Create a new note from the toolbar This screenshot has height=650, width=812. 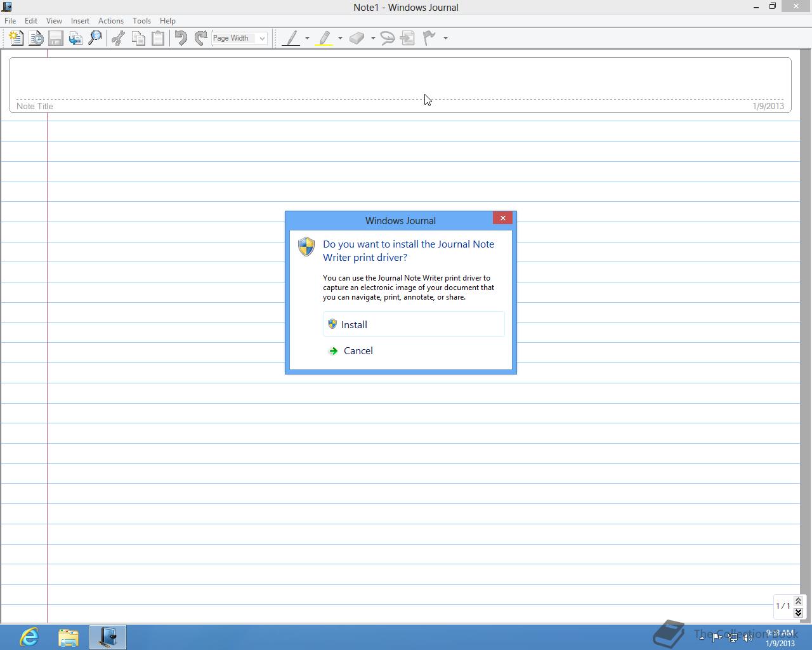pyautogui.click(x=16, y=38)
